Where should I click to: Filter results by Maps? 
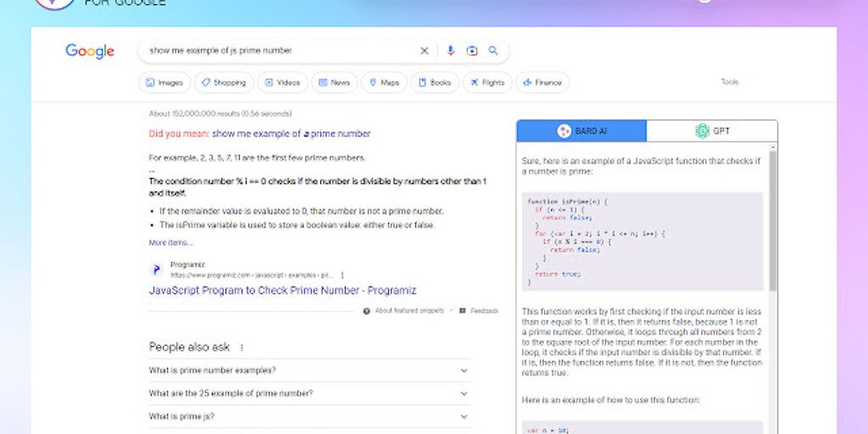[x=384, y=82]
